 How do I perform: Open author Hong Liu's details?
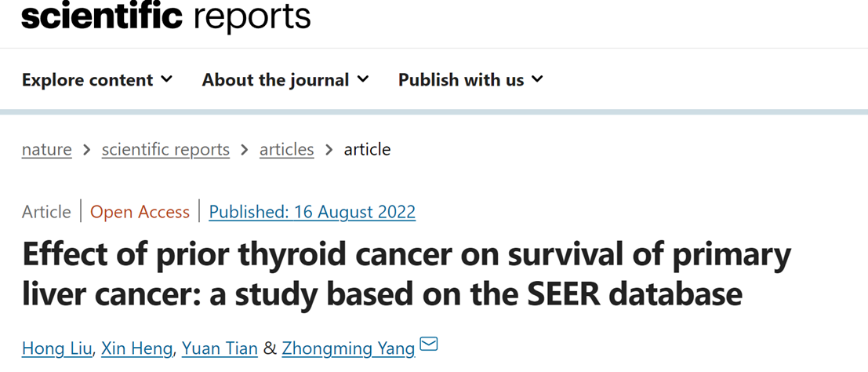(58, 348)
